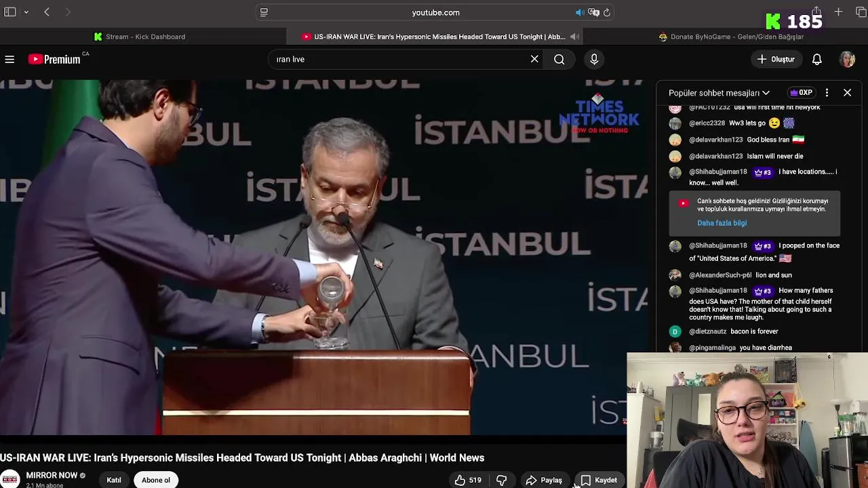Close the live chat panel
This screenshot has width=868, height=488.
[847, 93]
